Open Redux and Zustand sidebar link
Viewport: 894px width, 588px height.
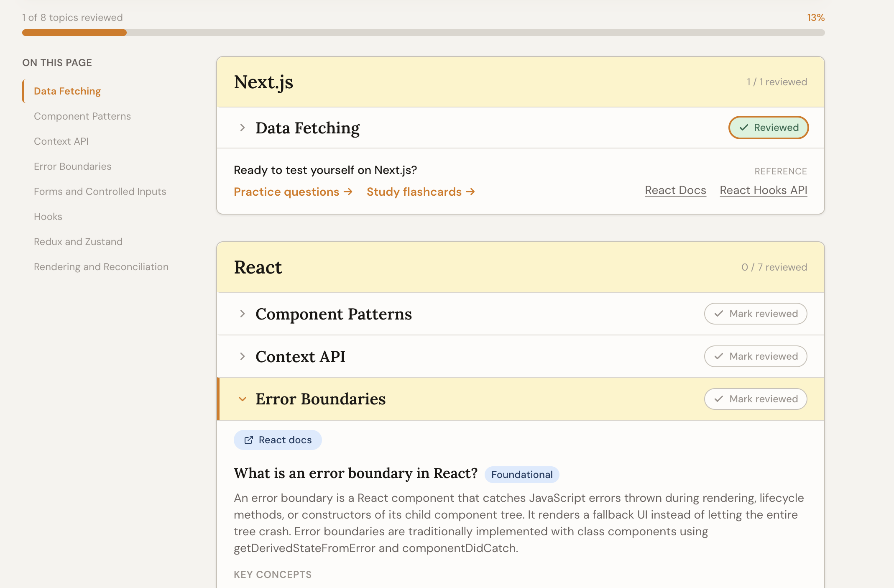[x=78, y=242]
